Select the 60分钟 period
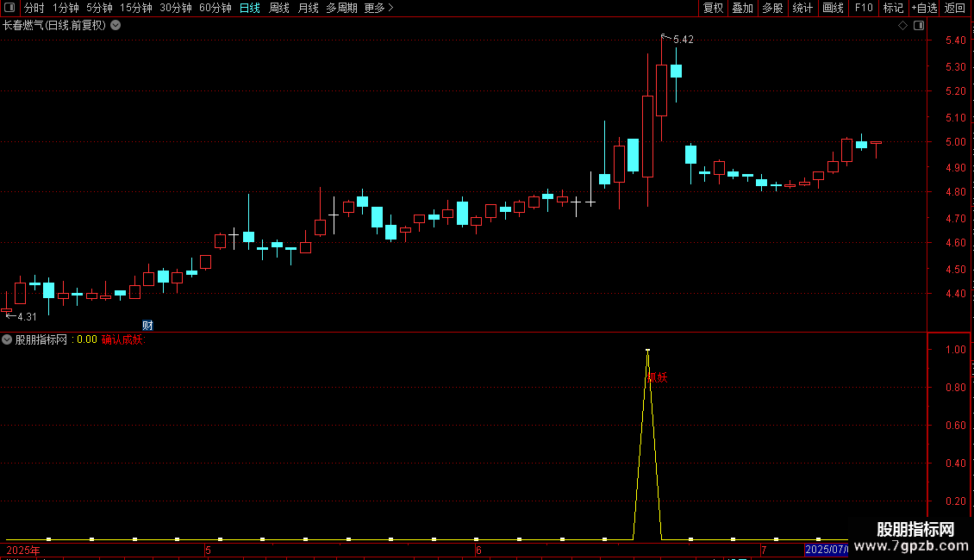The image size is (974, 560). click(215, 8)
